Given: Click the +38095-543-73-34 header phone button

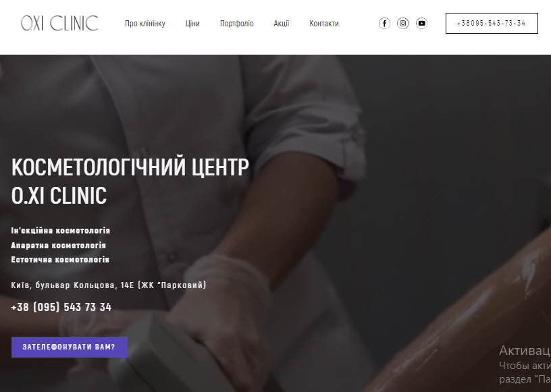Looking at the screenshot, I should [492, 23].
